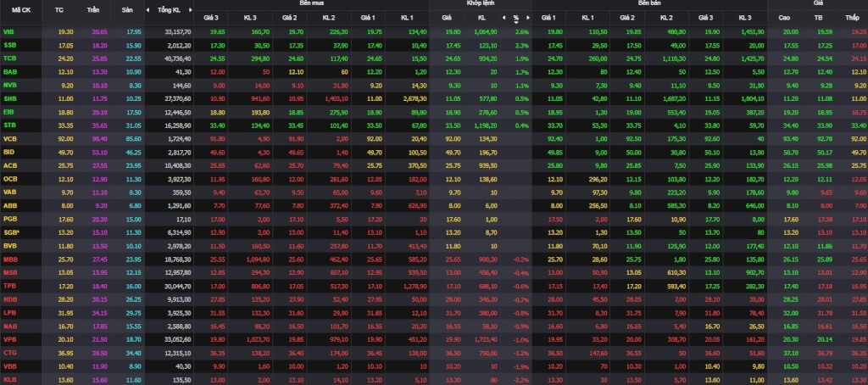Open the VIB stock symbol

click(8, 31)
